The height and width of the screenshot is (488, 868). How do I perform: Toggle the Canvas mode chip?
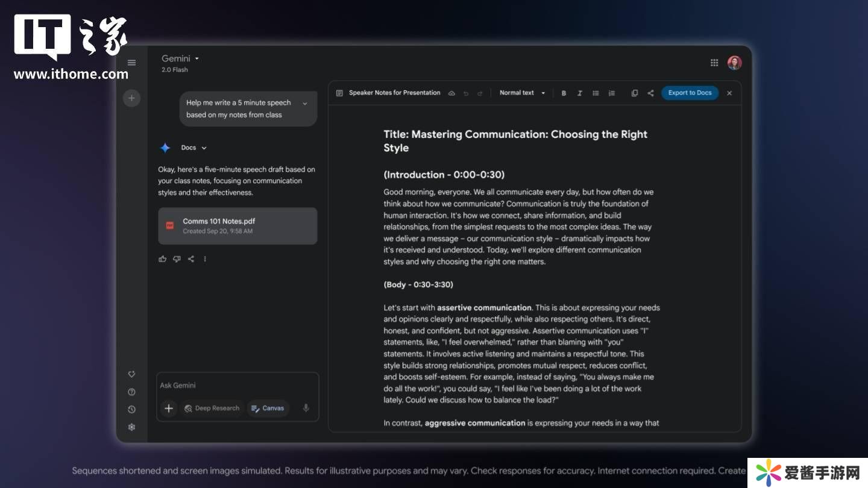pyautogui.click(x=268, y=408)
